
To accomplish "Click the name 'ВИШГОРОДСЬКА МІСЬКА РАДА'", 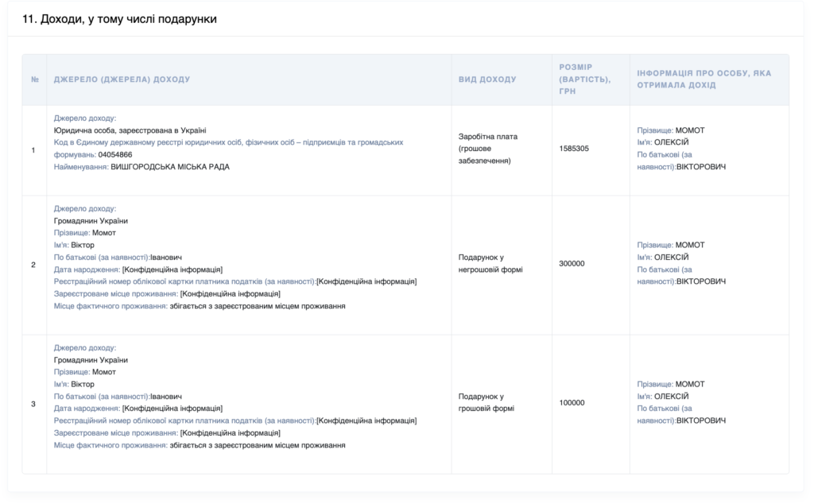I will (x=170, y=167).
